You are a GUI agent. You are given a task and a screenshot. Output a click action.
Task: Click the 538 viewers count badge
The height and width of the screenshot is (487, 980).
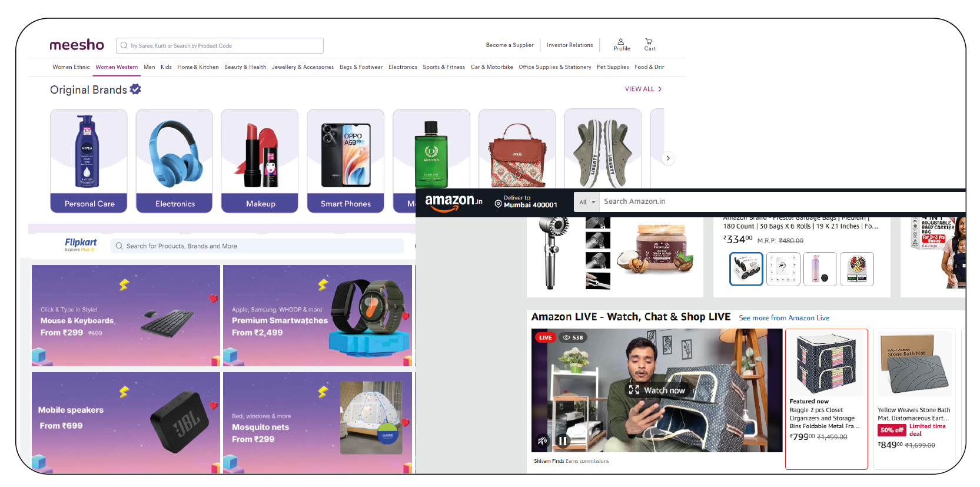573,337
